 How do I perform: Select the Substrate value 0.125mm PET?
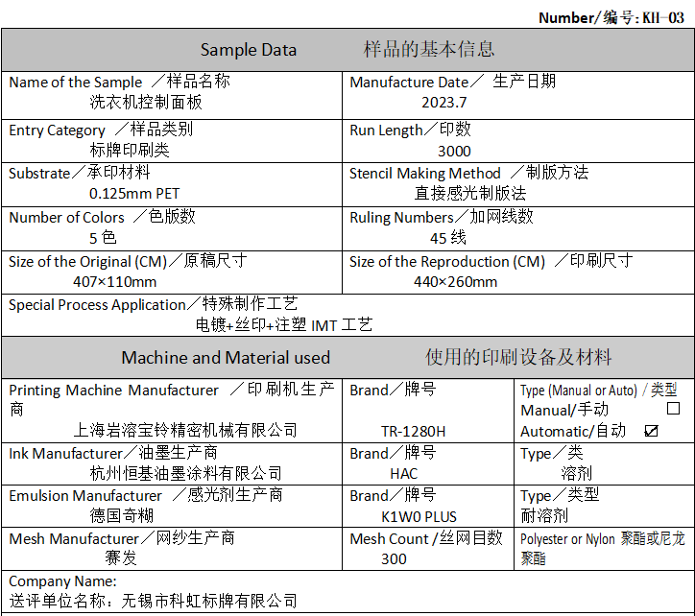click(134, 194)
